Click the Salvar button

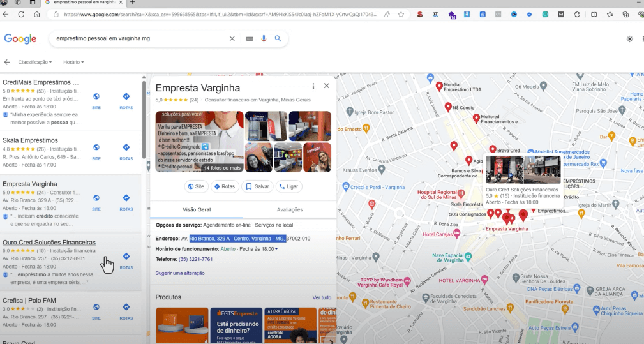(x=257, y=186)
